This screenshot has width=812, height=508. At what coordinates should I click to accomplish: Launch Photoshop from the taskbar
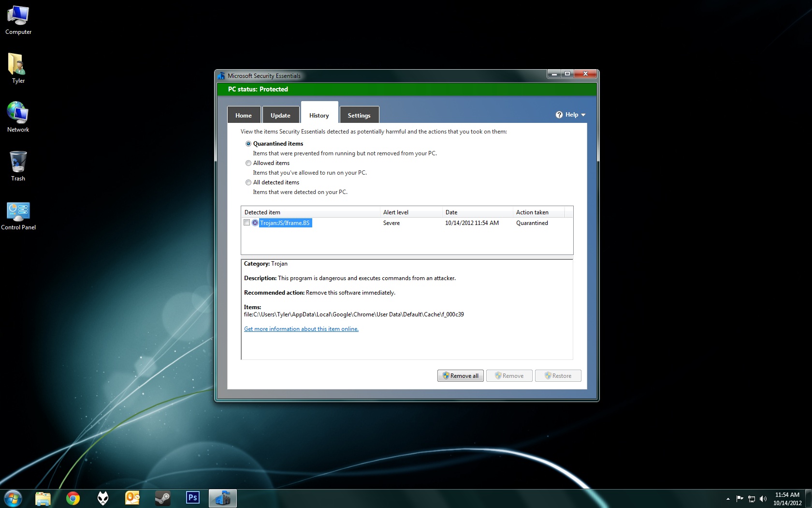[x=192, y=498]
